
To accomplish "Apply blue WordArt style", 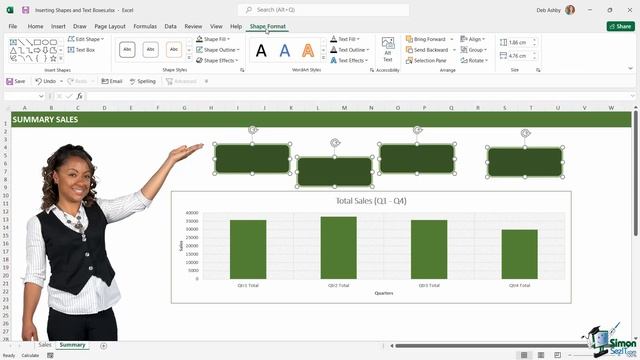I will pos(284,51).
